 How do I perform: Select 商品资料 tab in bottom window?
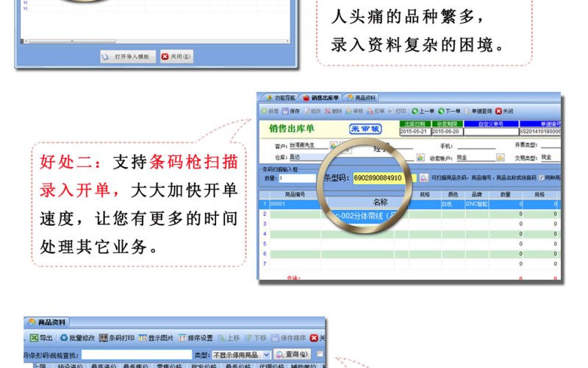pyautogui.click(x=47, y=322)
